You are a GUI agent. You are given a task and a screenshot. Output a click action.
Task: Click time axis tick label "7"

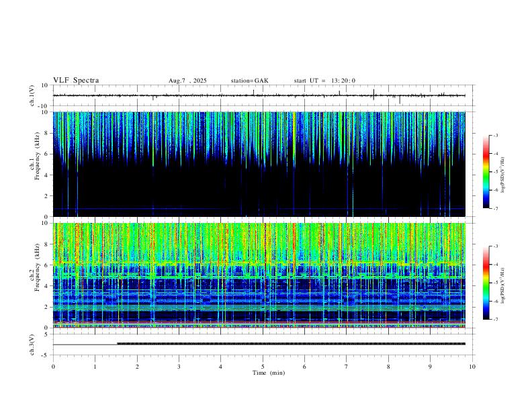tap(347, 367)
